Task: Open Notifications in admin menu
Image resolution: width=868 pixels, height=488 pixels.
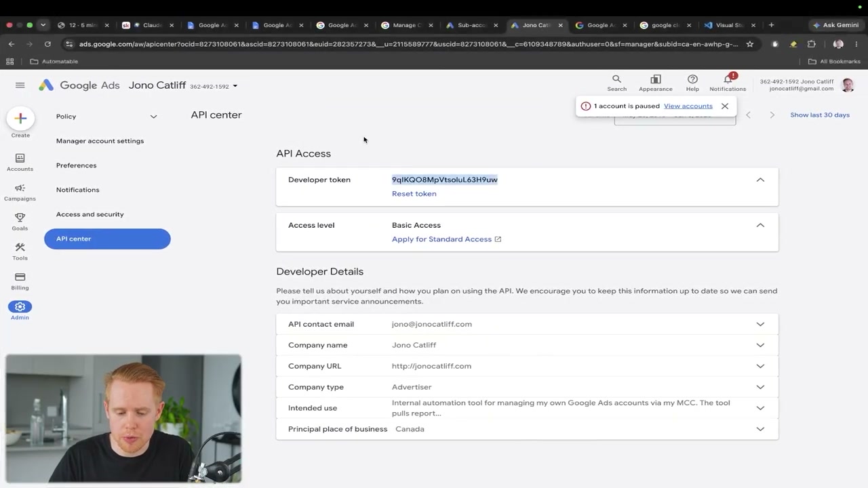Action: coord(77,190)
